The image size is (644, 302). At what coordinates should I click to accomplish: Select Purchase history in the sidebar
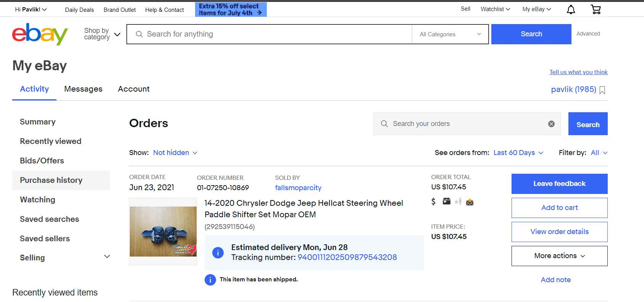[61, 180]
